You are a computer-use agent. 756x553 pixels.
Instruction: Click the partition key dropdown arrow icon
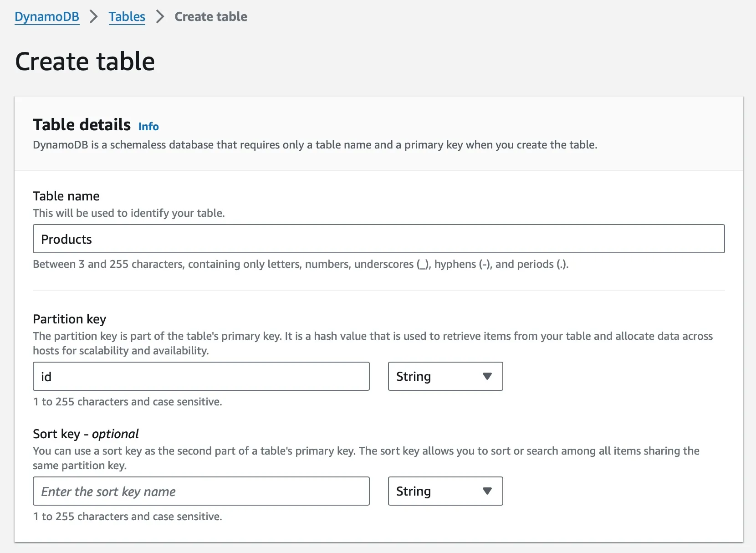[x=487, y=376]
